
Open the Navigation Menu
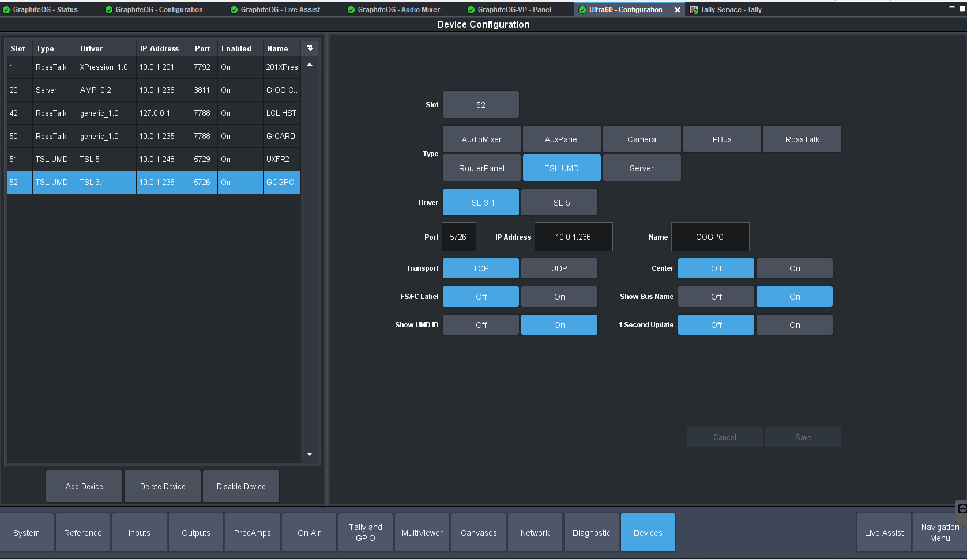(939, 532)
